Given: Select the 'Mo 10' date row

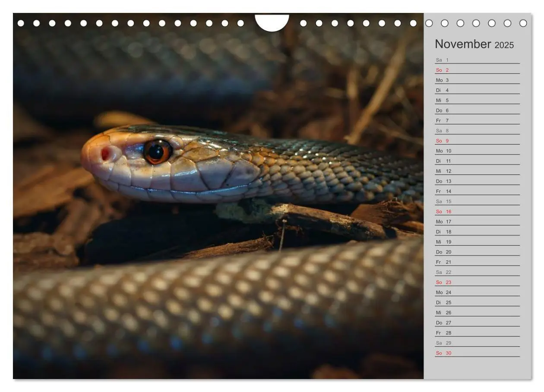Looking at the screenshot, I should 477,151.
